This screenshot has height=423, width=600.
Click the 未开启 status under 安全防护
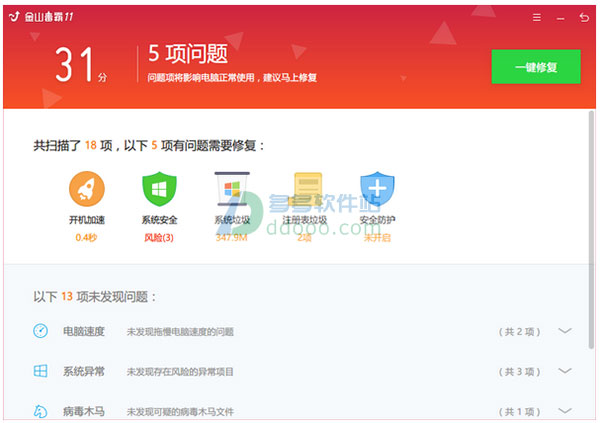377,238
